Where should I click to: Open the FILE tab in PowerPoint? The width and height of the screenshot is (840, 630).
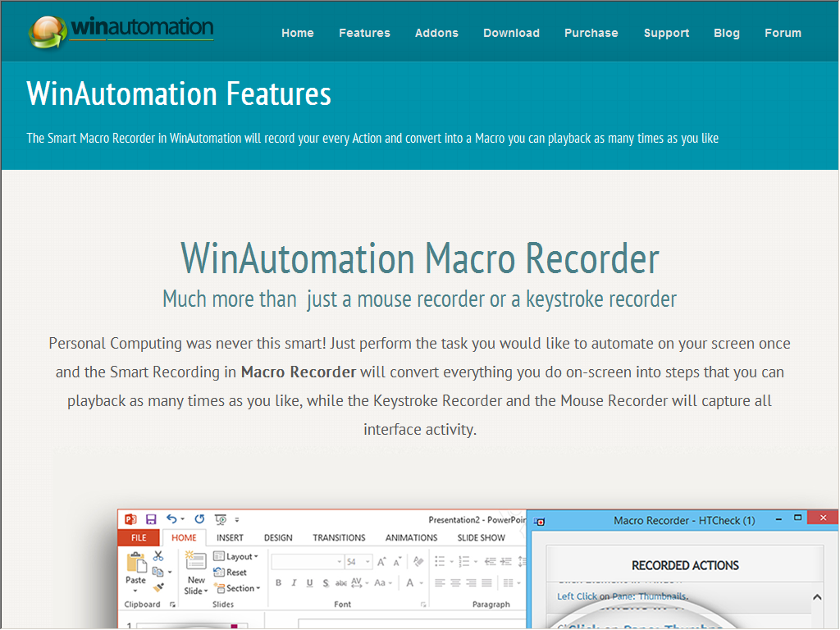(x=139, y=537)
